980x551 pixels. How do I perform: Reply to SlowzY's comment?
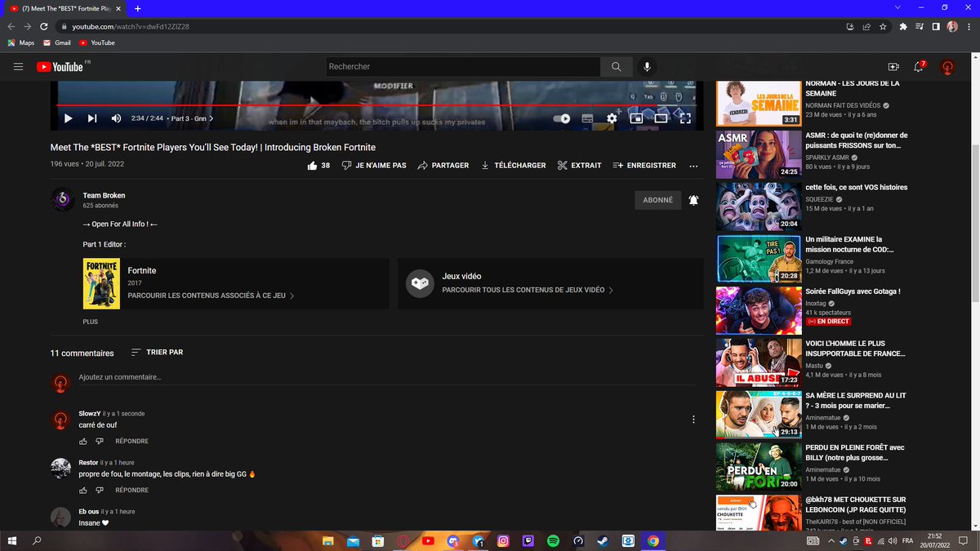131,441
